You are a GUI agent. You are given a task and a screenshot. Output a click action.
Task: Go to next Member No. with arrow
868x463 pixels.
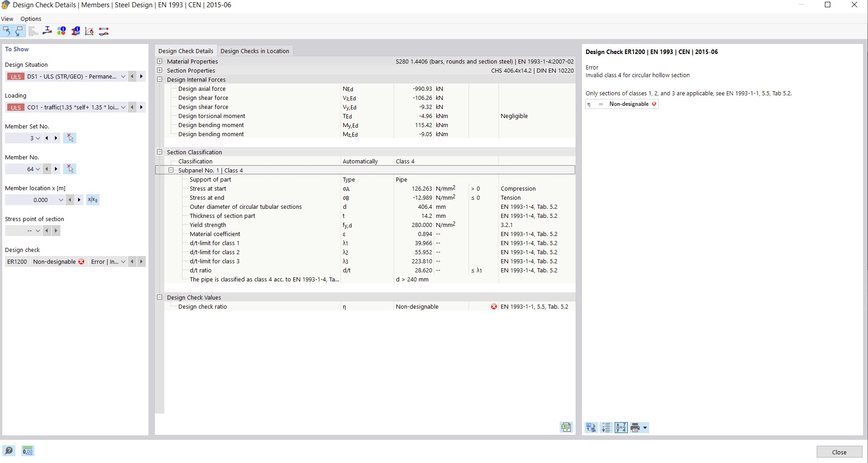[x=56, y=169]
